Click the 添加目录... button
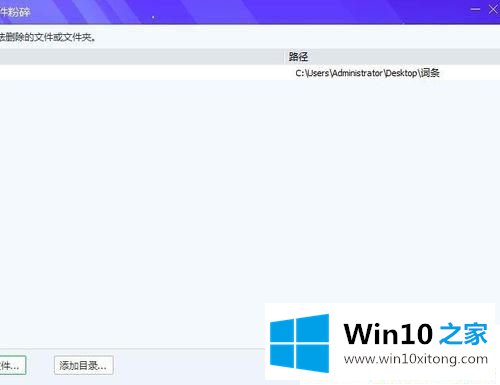This screenshot has width=500, height=385. pos(84,365)
